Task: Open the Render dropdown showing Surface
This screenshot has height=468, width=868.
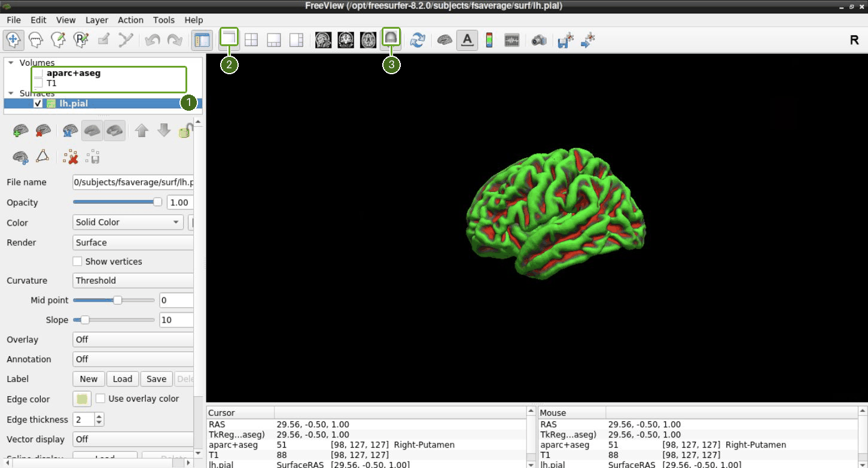Action: [x=133, y=242]
